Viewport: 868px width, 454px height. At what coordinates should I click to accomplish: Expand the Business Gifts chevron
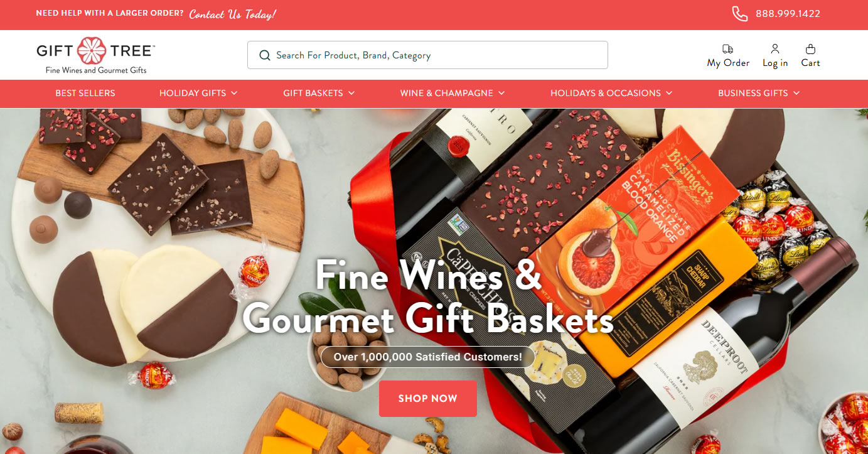pos(796,93)
